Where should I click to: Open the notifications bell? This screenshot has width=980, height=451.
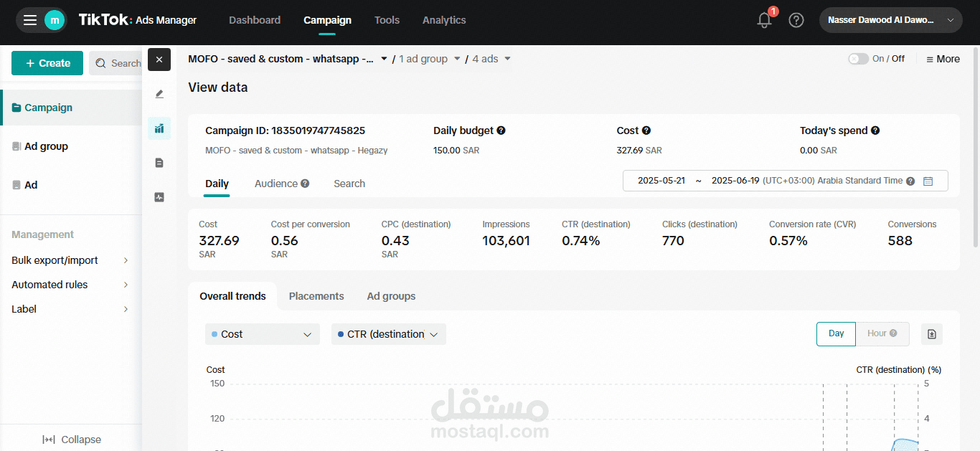[765, 20]
